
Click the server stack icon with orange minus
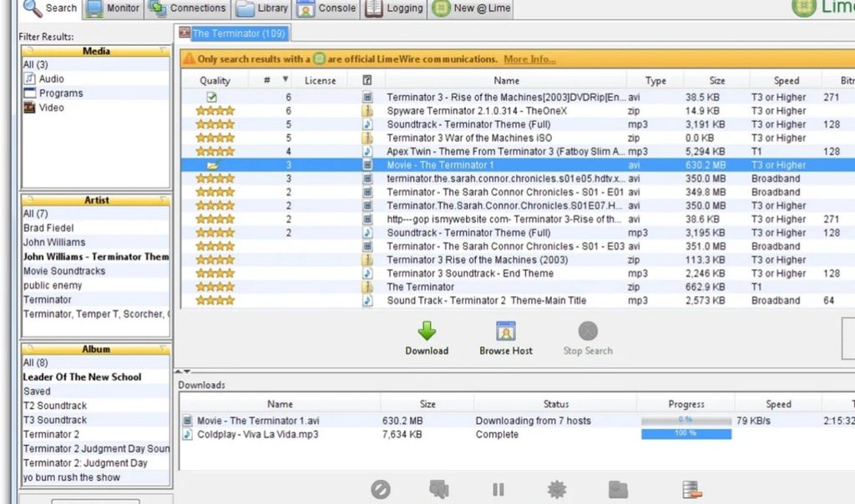coord(691,490)
